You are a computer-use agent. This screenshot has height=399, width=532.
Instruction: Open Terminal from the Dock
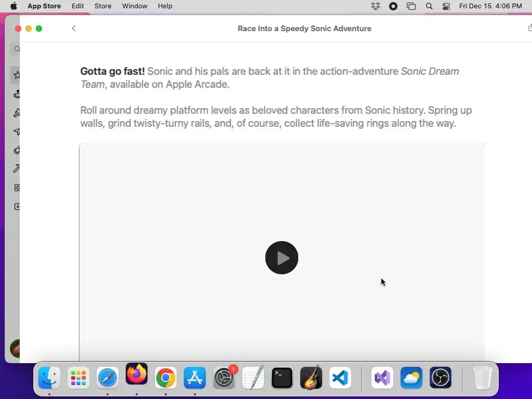pyautogui.click(x=282, y=378)
